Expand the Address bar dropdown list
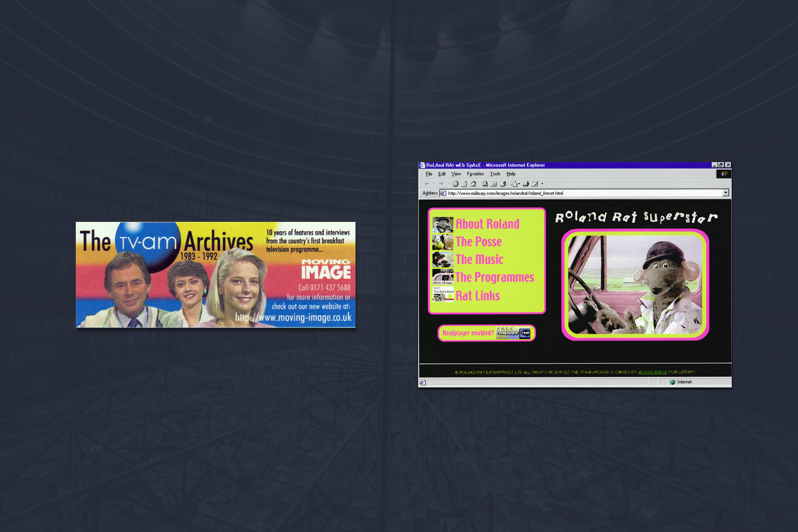This screenshot has height=532, width=798. (726, 193)
